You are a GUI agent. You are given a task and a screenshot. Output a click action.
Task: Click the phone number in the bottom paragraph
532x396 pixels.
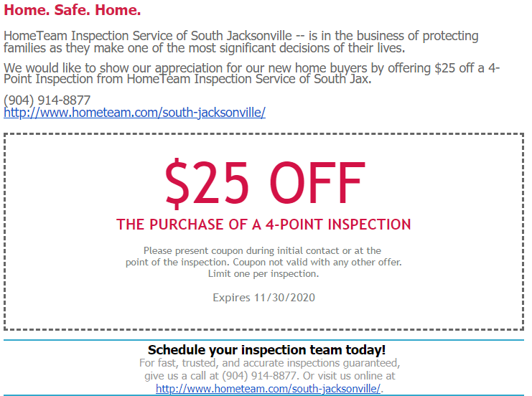pos(260,376)
